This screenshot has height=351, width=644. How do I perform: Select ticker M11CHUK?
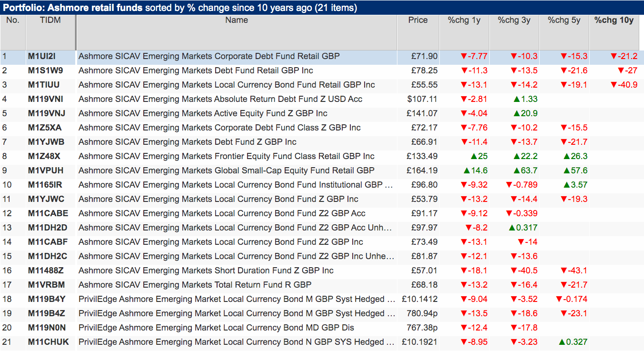point(48,342)
